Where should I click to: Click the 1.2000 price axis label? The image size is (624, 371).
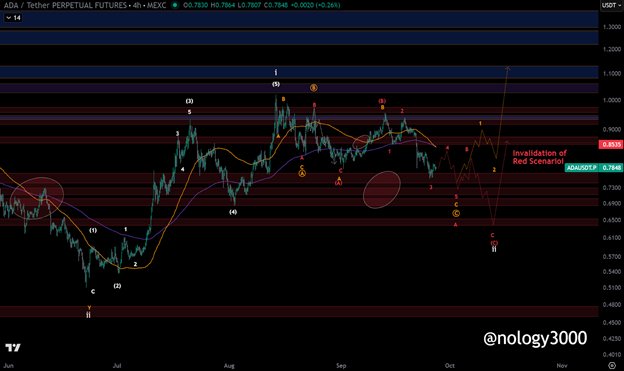click(x=612, y=49)
